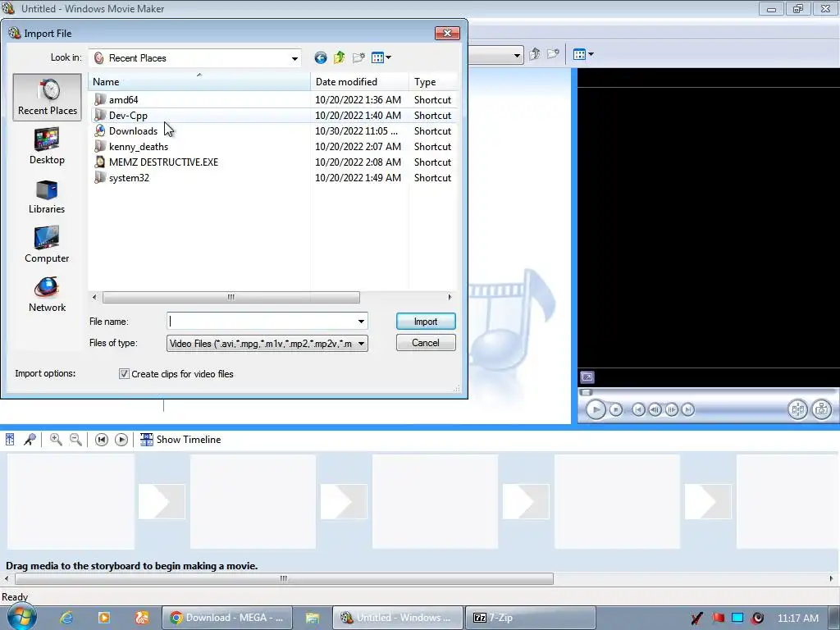Sort the file list by Date modified

(x=359, y=81)
